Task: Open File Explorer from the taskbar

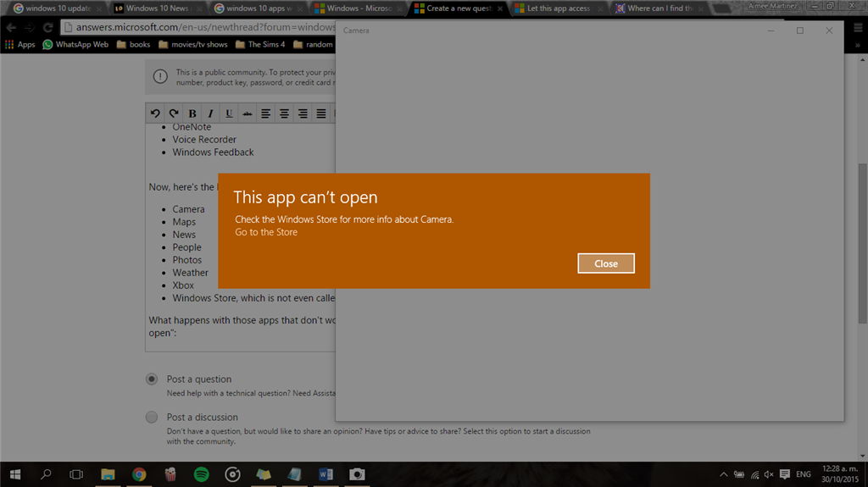Action: [108, 474]
